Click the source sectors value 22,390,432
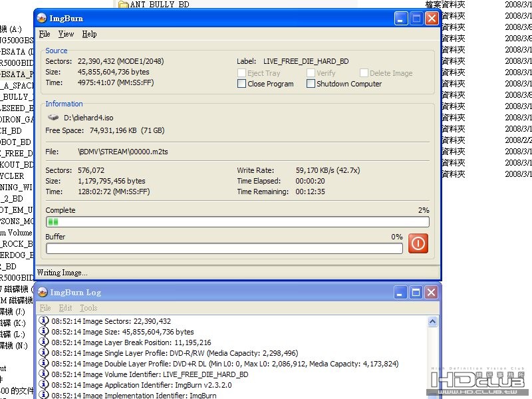This screenshot has height=399, width=532. [x=96, y=61]
